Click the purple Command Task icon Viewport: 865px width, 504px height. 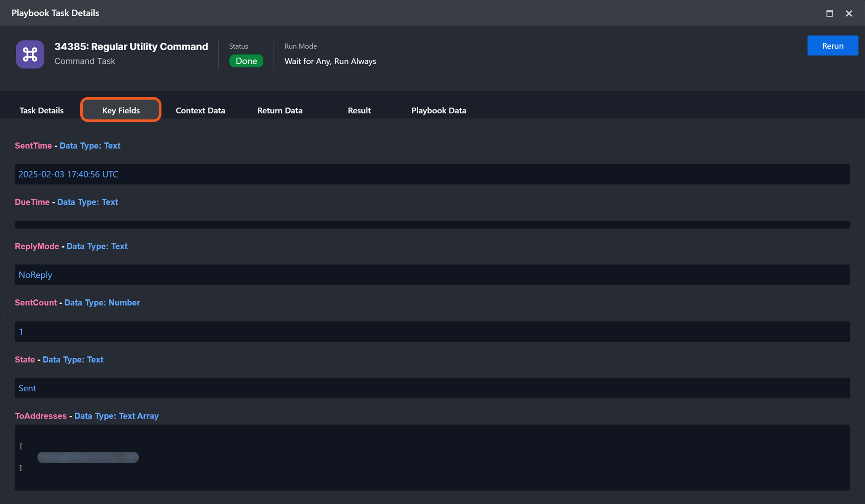(30, 54)
